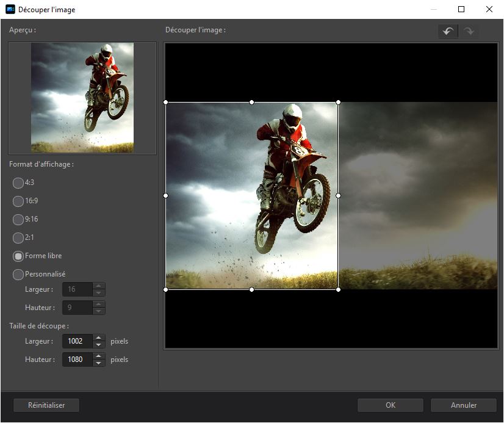Click the Annuler button
This screenshot has width=504, height=423.
pyautogui.click(x=464, y=405)
